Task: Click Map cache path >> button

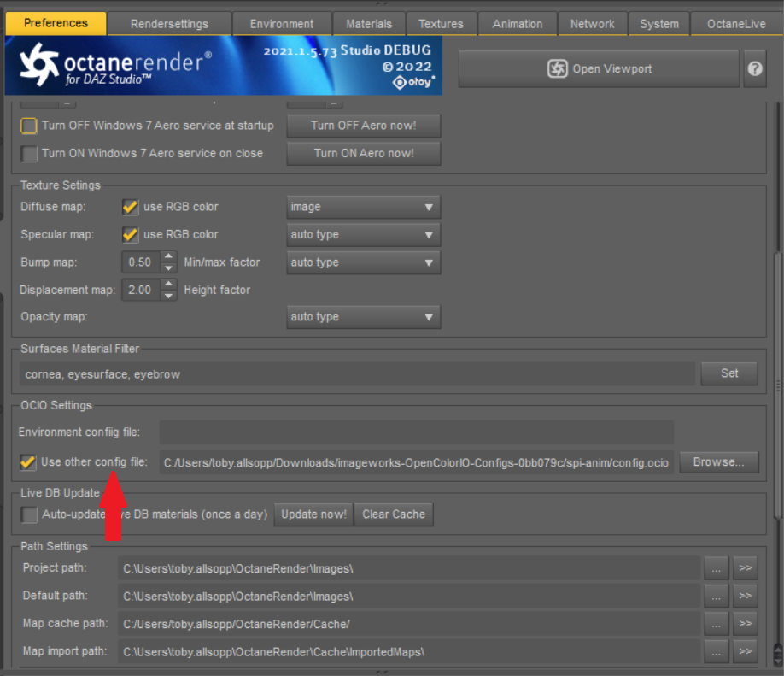Action: tap(745, 624)
